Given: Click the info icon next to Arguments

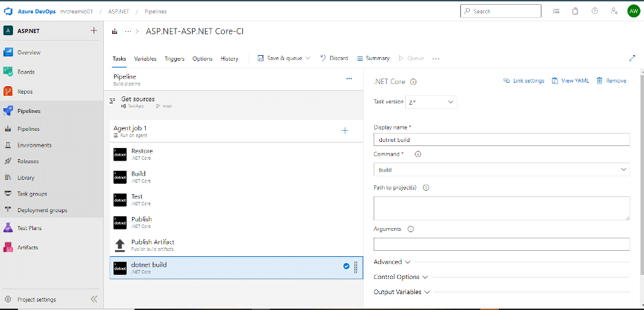Looking at the screenshot, I should [410, 229].
